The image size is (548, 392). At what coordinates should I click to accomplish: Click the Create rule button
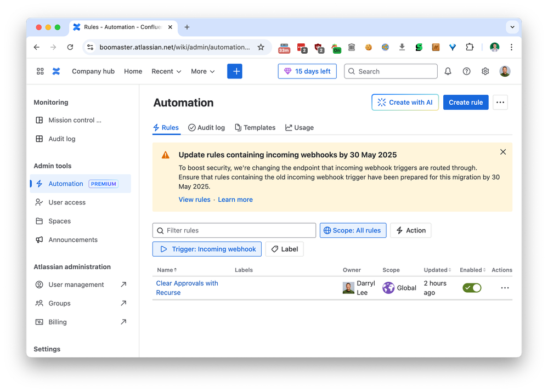465,103
